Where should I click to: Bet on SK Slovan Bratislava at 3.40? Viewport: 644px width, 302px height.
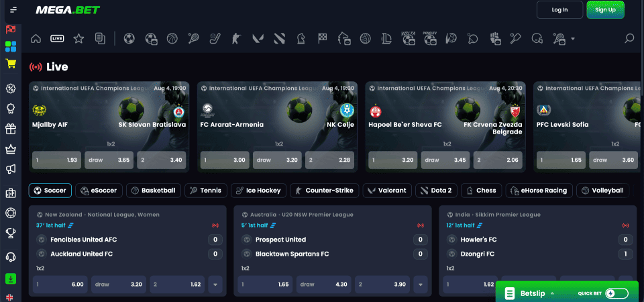click(162, 160)
